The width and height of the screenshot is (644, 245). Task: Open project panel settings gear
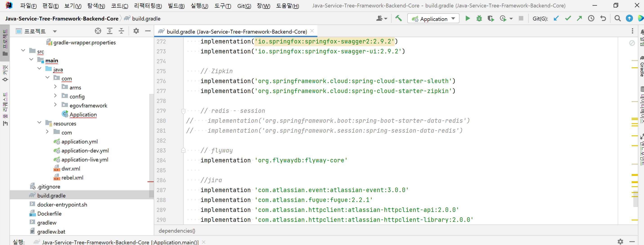click(136, 31)
